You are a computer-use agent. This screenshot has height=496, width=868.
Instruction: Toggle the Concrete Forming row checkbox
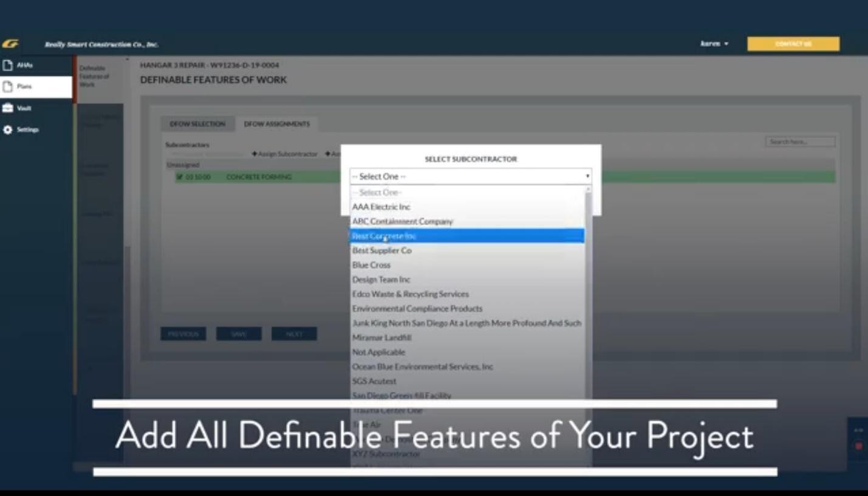[x=179, y=177]
